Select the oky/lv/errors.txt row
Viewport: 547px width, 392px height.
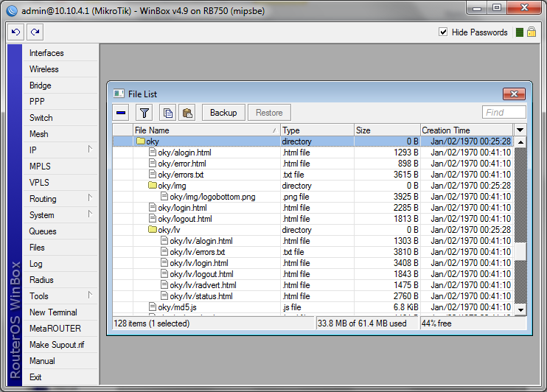click(x=313, y=252)
